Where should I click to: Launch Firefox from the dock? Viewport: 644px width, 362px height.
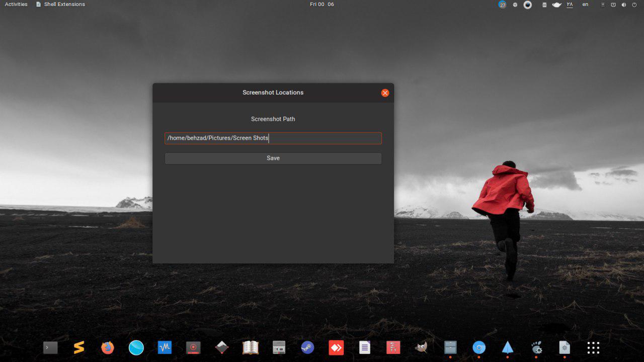(x=108, y=347)
